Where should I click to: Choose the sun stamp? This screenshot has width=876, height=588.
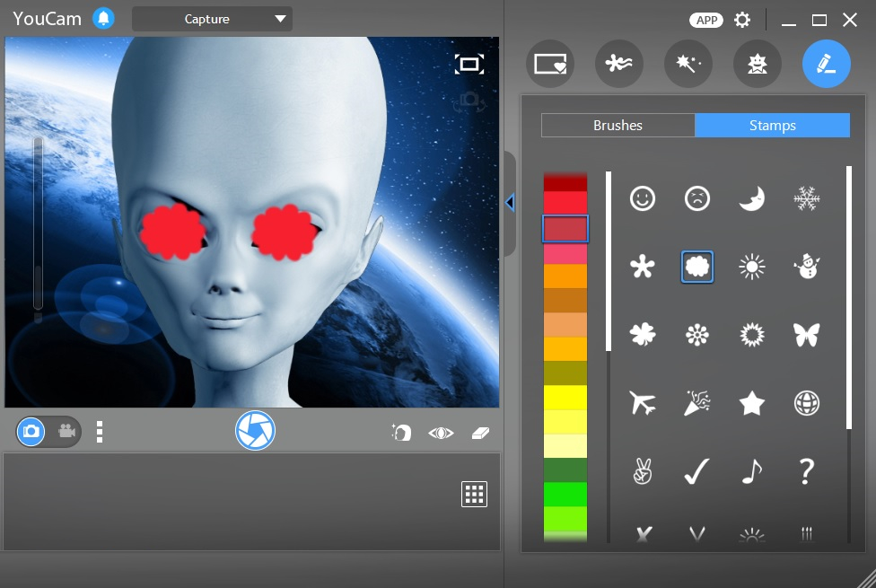coord(751,267)
